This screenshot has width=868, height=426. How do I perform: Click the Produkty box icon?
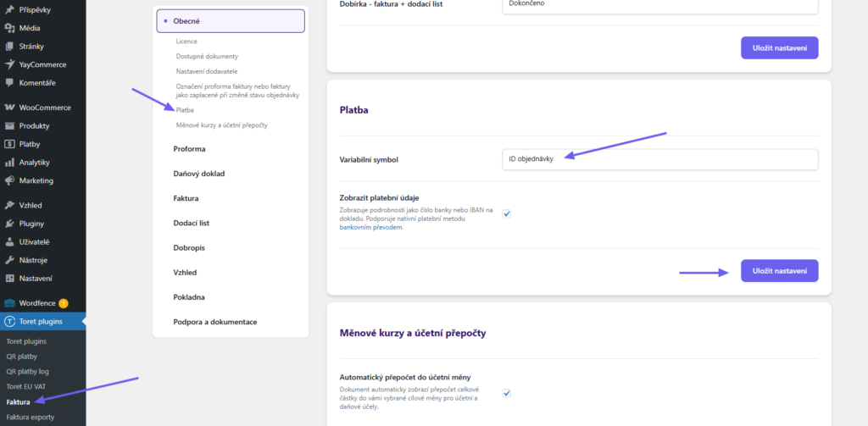(9, 125)
